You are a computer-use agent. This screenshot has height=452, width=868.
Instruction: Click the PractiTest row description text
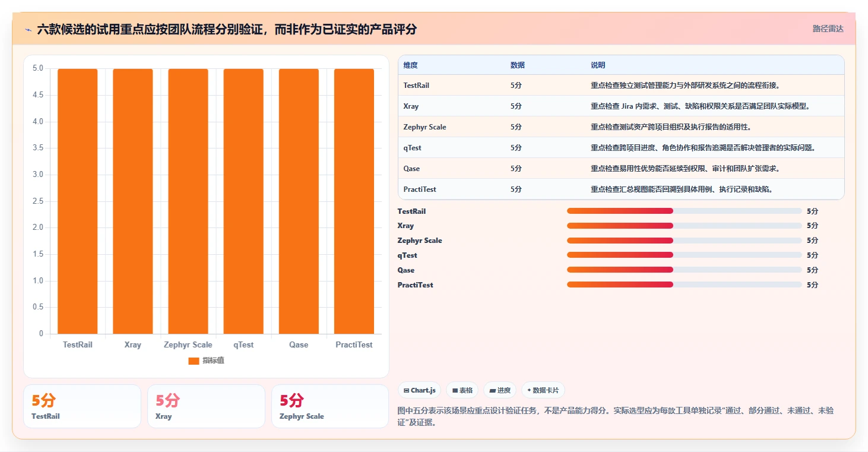pyautogui.click(x=682, y=189)
